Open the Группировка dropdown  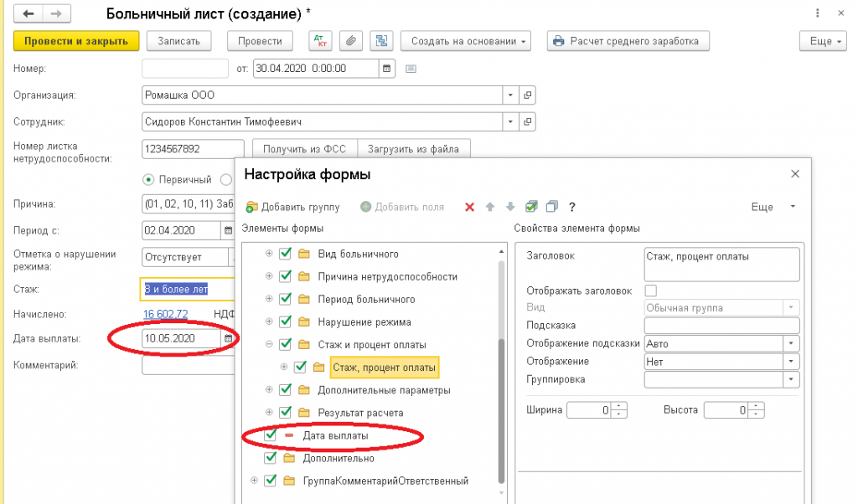pyautogui.click(x=791, y=379)
